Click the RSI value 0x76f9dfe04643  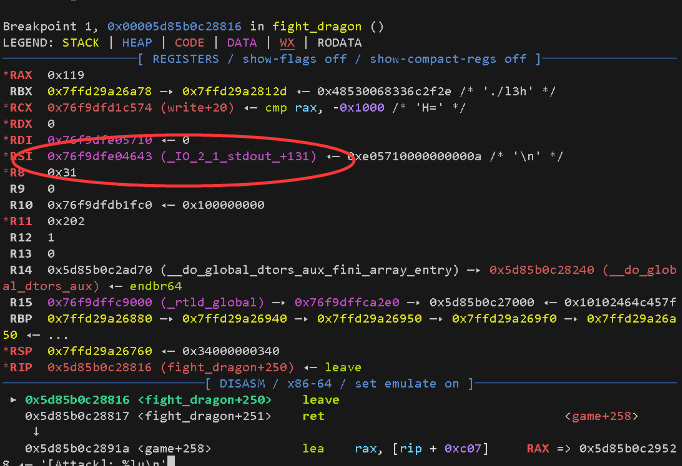coord(100,156)
